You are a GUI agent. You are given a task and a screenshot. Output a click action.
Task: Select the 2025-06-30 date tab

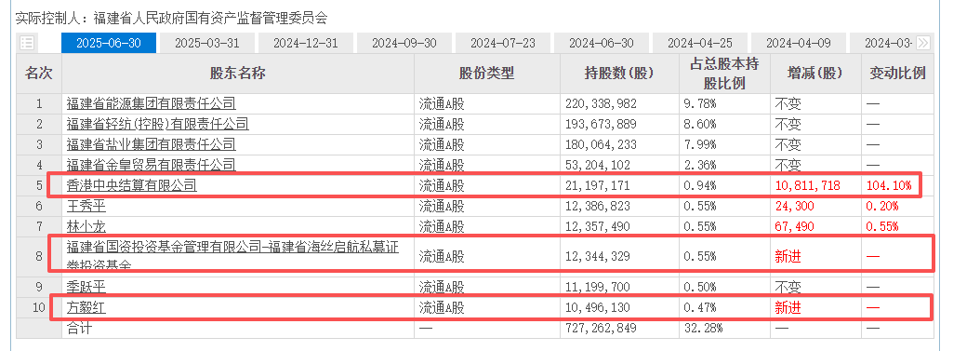point(109,43)
